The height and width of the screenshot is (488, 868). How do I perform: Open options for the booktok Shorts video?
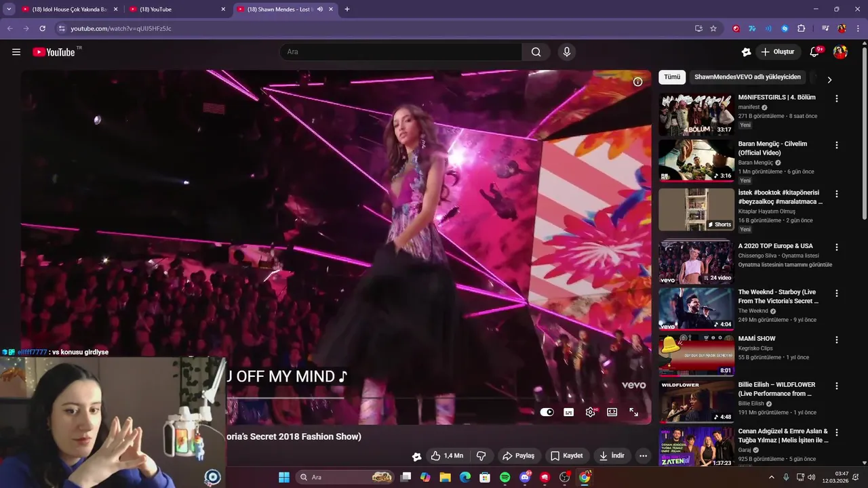pyautogui.click(x=836, y=194)
